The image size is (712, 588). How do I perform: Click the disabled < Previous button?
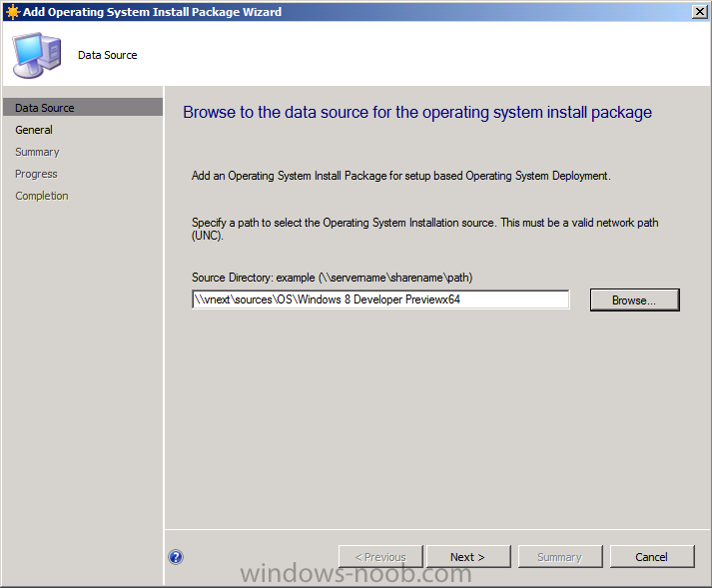[x=379, y=557]
